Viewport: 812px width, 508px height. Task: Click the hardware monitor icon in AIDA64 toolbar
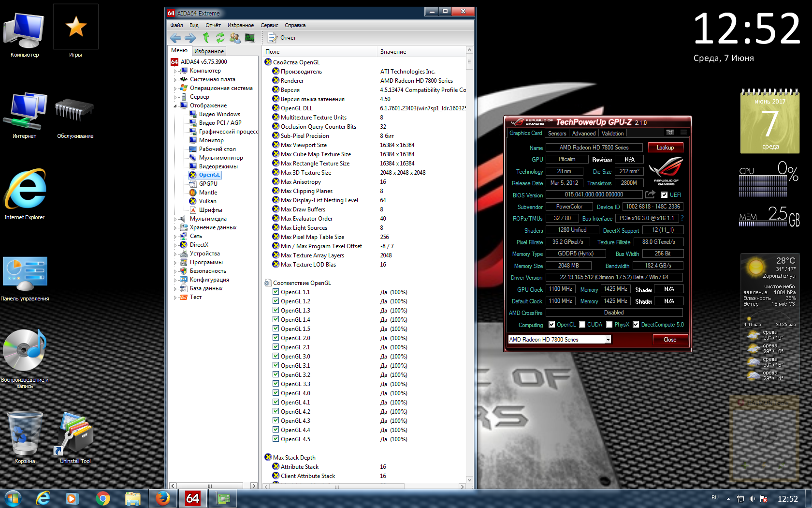point(250,38)
